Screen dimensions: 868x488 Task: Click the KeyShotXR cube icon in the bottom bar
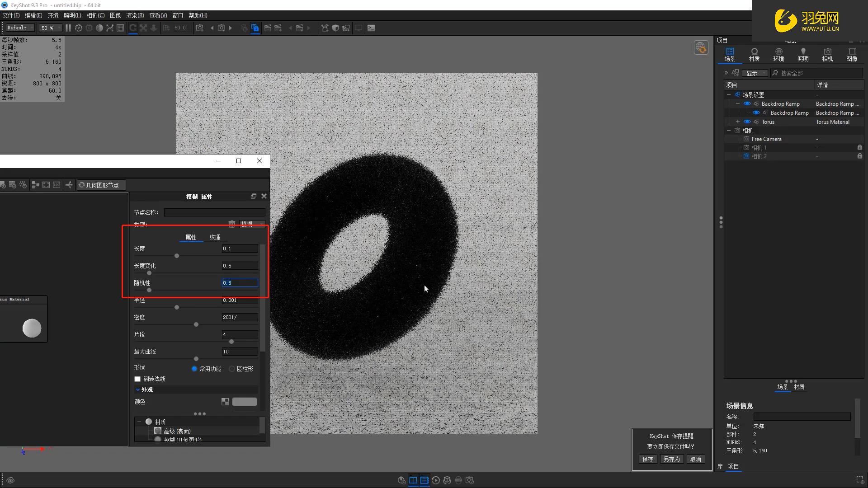447,480
